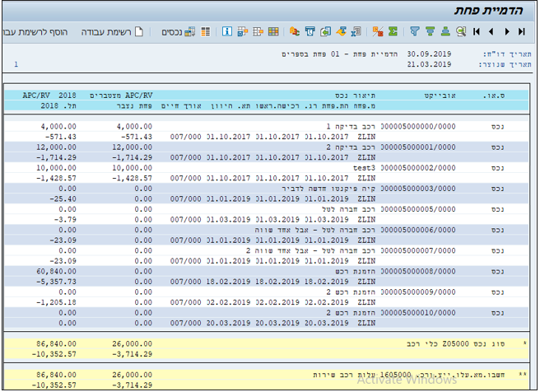The image size is (540, 392).
Task: Click the subtotals percent icon
Action: pyautogui.click(x=378, y=31)
